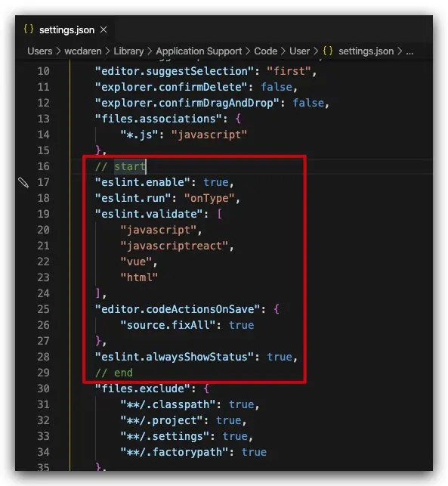The height and width of the screenshot is (486, 448).
Task: Open the wcdaren breadcrumb folder
Action: click(82, 51)
